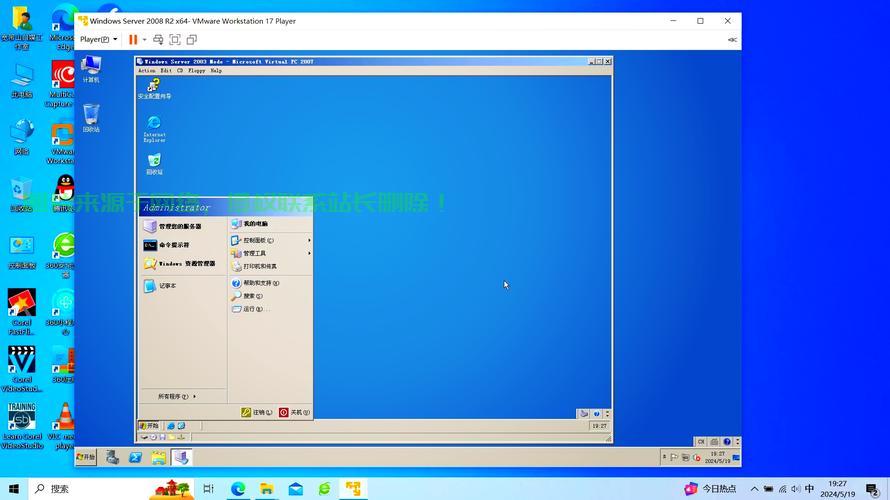Expand 控制面板 submenu in Start menu
The width and height of the screenshot is (890, 500).
click(x=271, y=240)
